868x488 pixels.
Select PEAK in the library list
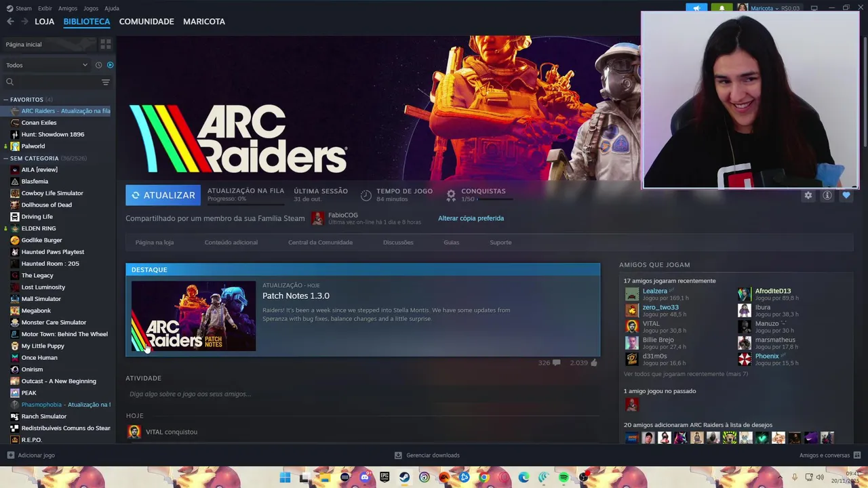(x=28, y=393)
